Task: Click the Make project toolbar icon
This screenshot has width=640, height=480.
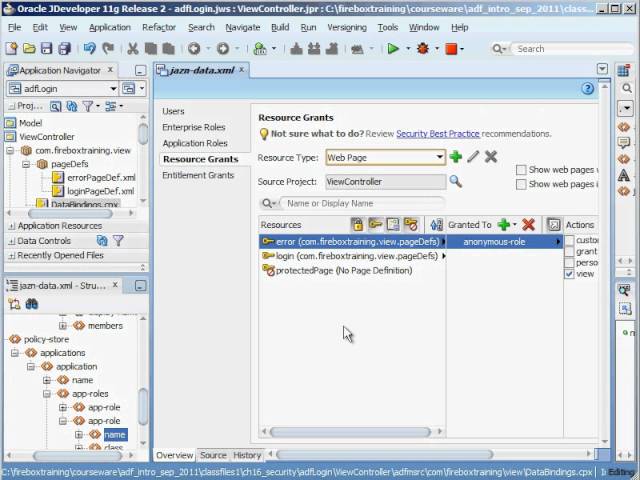Action: (x=296, y=49)
